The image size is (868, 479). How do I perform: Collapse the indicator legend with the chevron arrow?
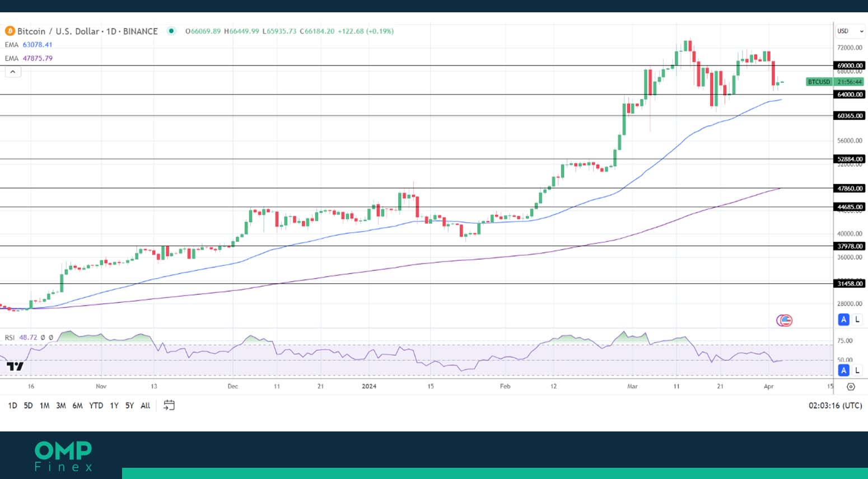pos(13,72)
